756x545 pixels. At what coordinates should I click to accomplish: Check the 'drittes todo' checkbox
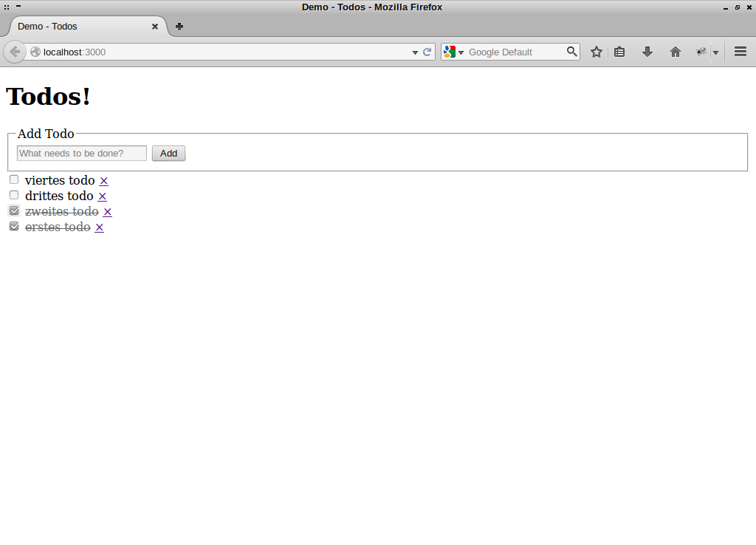point(14,195)
